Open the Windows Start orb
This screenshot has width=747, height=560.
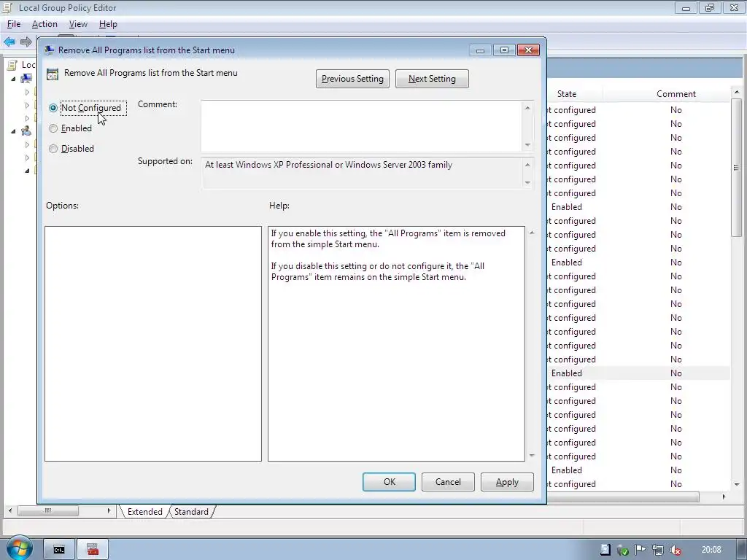pyautogui.click(x=19, y=548)
